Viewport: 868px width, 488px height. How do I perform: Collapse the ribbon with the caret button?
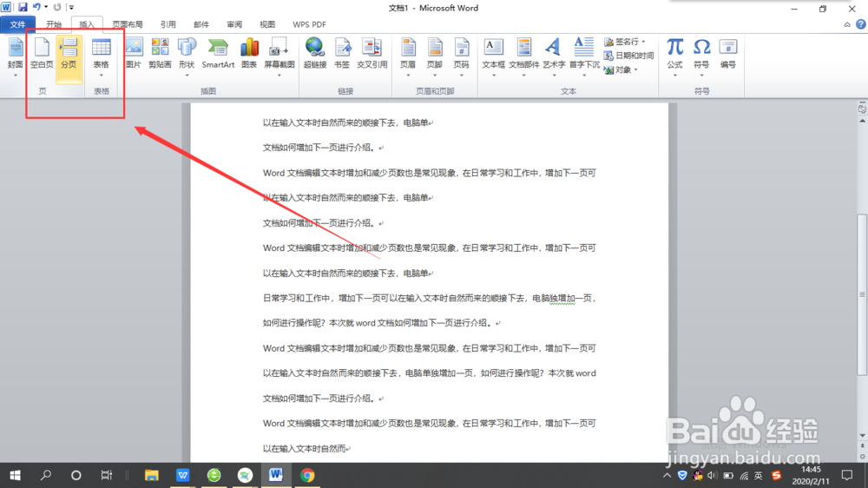[847, 24]
